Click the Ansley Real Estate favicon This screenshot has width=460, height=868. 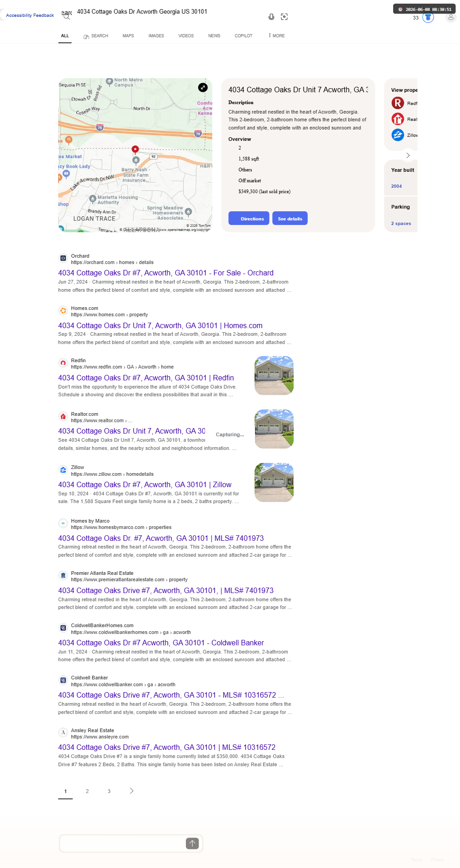(63, 733)
